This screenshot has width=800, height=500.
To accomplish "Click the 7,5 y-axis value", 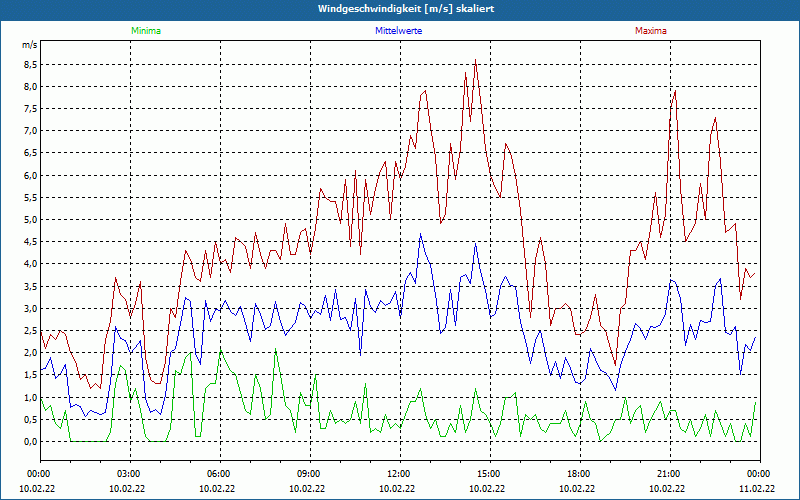I will click(31, 109).
